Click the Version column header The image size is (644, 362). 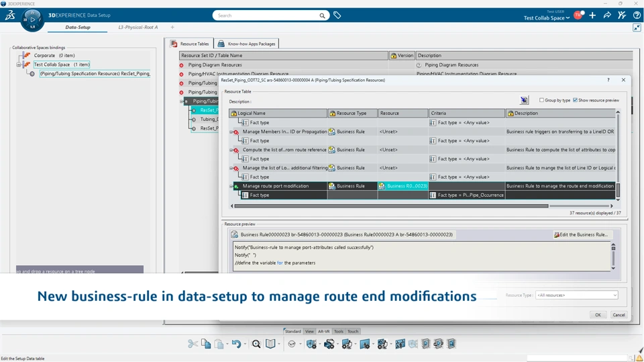(402, 56)
